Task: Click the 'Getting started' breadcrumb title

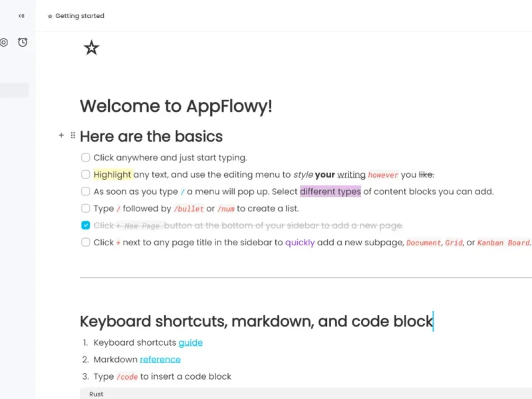Action: [x=80, y=16]
